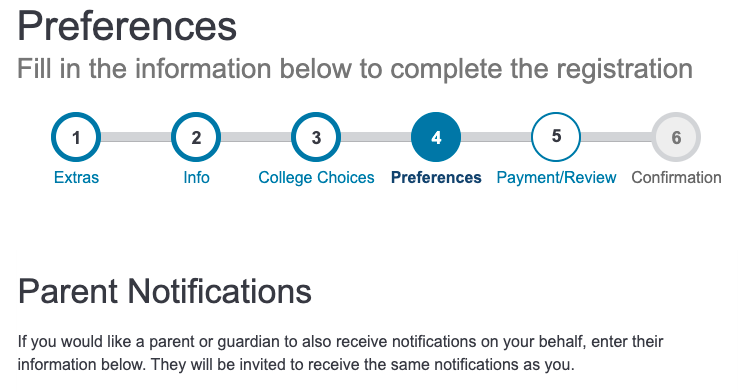Open the Extras step link
The width and height of the screenshot is (743, 392).
pyautogui.click(x=76, y=177)
